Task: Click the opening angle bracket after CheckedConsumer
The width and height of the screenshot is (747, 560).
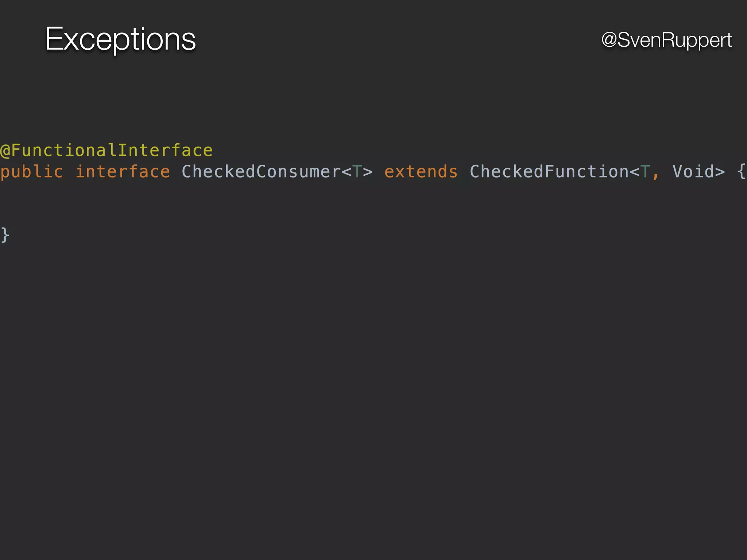Action: click(347, 172)
